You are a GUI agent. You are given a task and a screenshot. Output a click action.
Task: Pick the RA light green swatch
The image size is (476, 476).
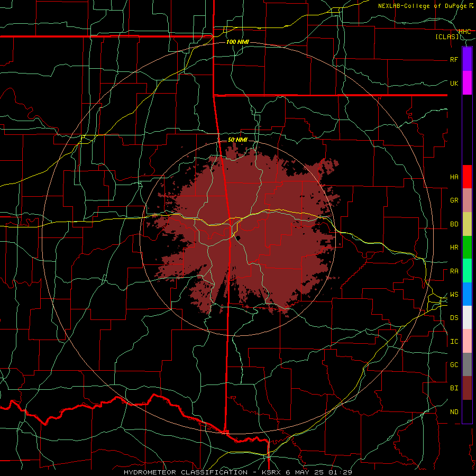click(x=467, y=271)
